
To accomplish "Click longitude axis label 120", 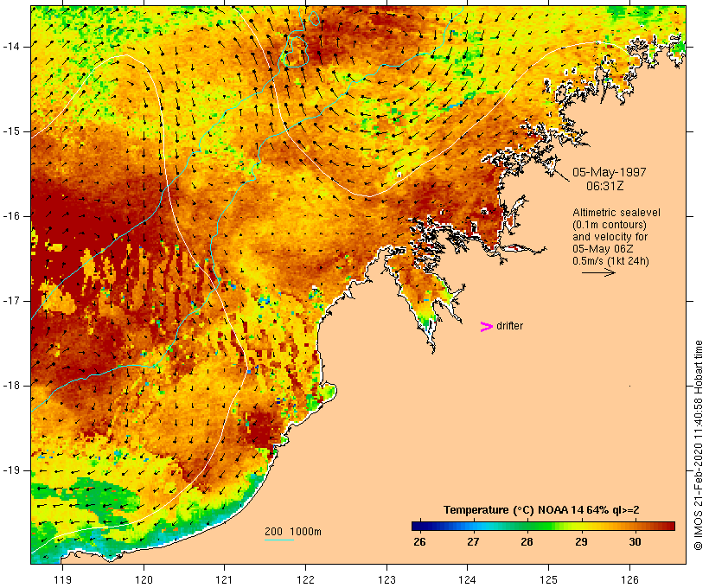I will click(x=144, y=580).
